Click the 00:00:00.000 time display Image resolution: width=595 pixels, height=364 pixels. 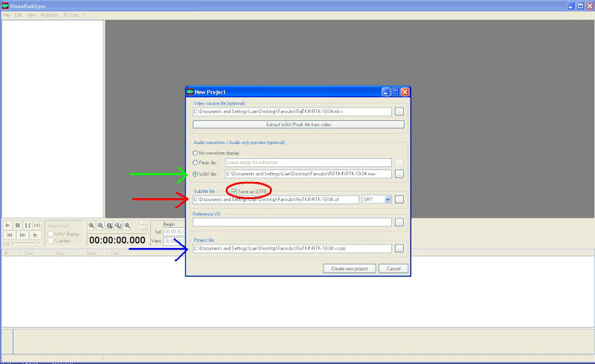tap(118, 240)
